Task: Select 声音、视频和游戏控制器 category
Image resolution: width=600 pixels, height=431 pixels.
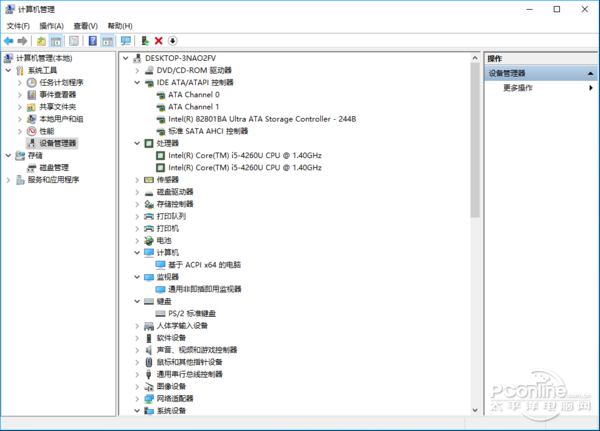Action: click(197, 350)
